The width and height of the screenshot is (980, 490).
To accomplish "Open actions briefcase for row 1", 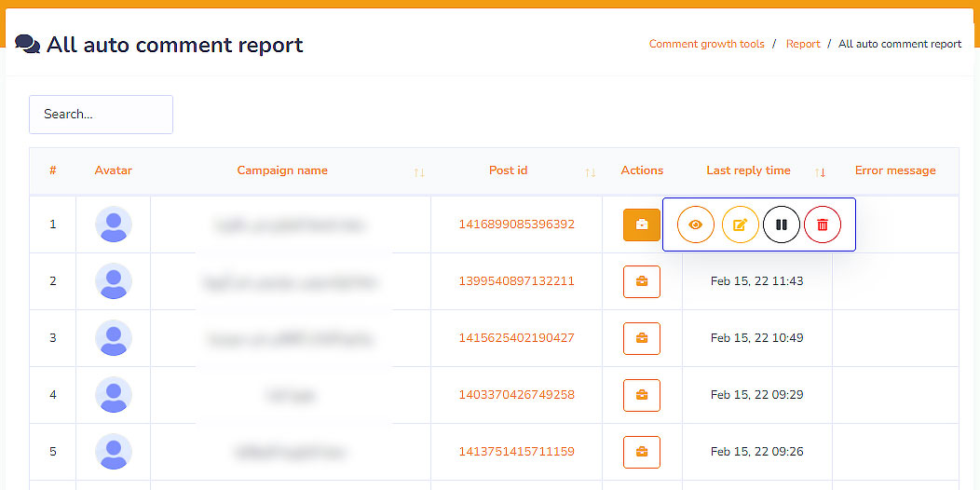I will pos(641,225).
